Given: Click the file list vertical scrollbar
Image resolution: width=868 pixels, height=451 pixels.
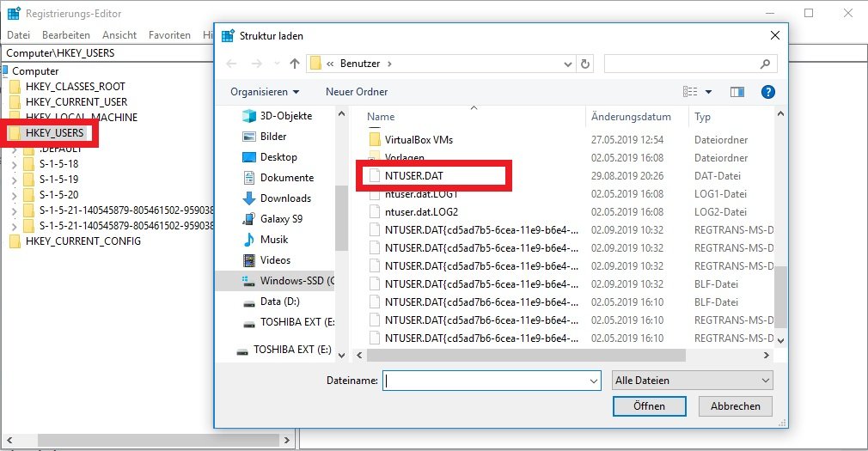Looking at the screenshot, I should pos(780,296).
